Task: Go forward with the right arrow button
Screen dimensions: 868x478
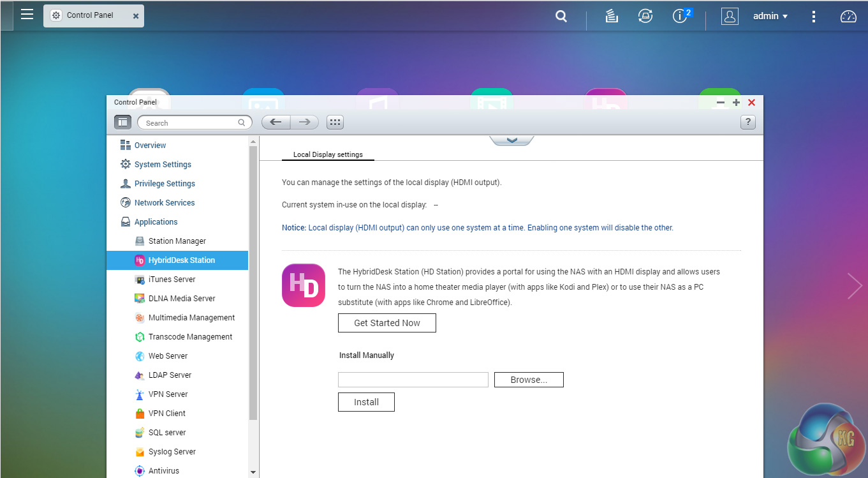Action: pos(305,123)
